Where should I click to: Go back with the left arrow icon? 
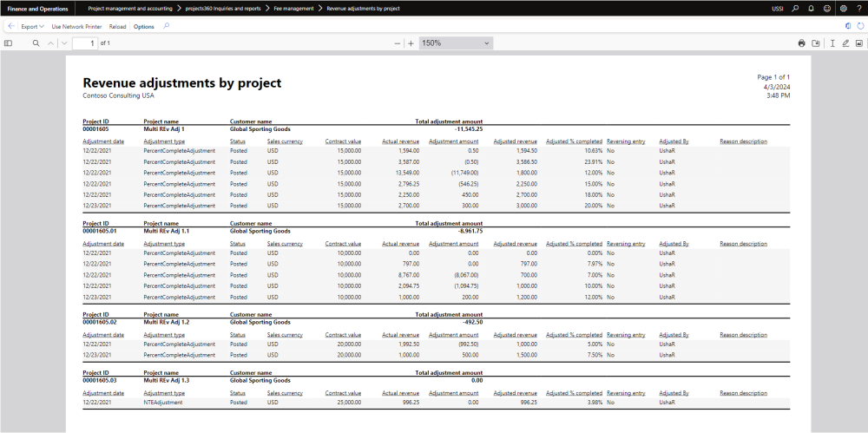(11, 26)
